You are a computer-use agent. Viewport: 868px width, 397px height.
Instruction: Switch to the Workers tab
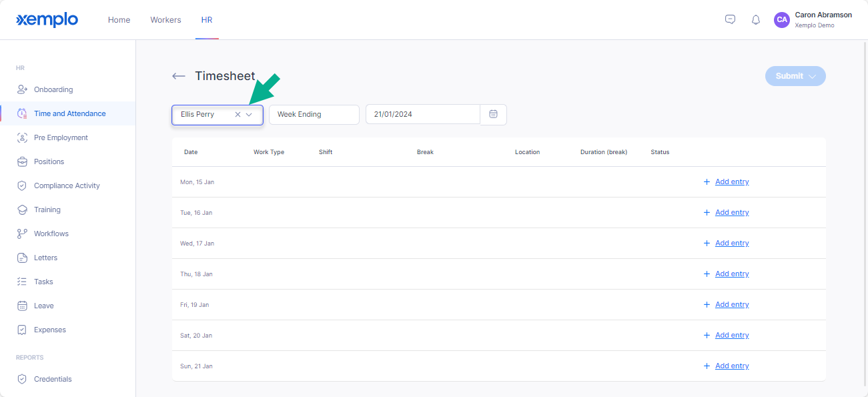(x=165, y=20)
